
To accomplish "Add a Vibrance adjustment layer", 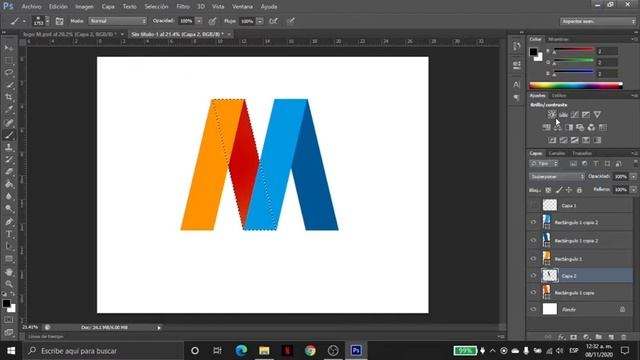I will click(597, 115).
